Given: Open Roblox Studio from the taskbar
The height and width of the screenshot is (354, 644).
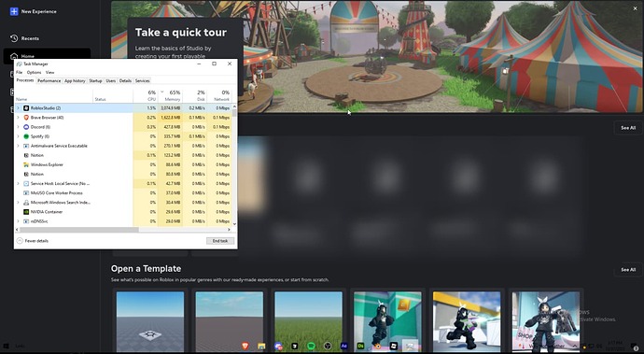Looking at the screenshot, I should coord(394,347).
